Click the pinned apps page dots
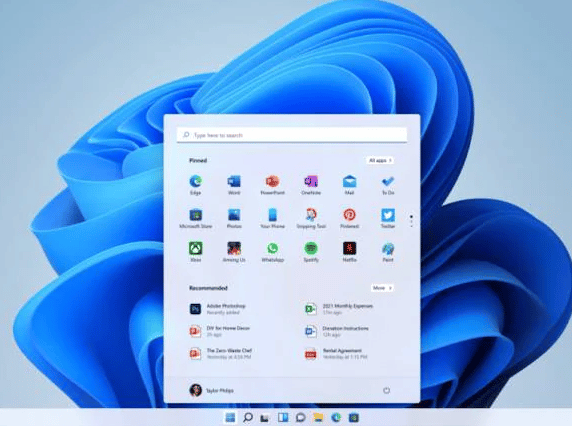Viewport: 572px width, 426px height. (411, 221)
